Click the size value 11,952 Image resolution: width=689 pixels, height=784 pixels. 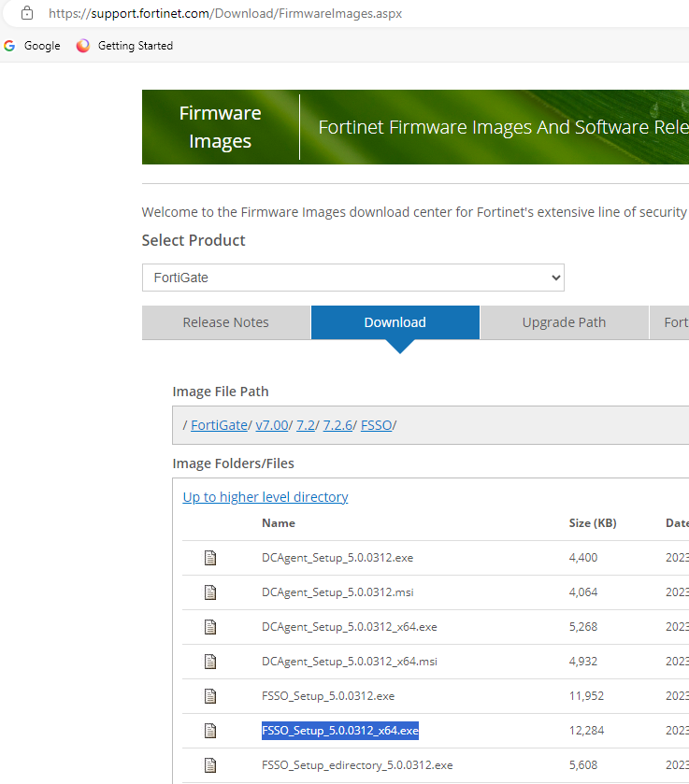point(586,696)
